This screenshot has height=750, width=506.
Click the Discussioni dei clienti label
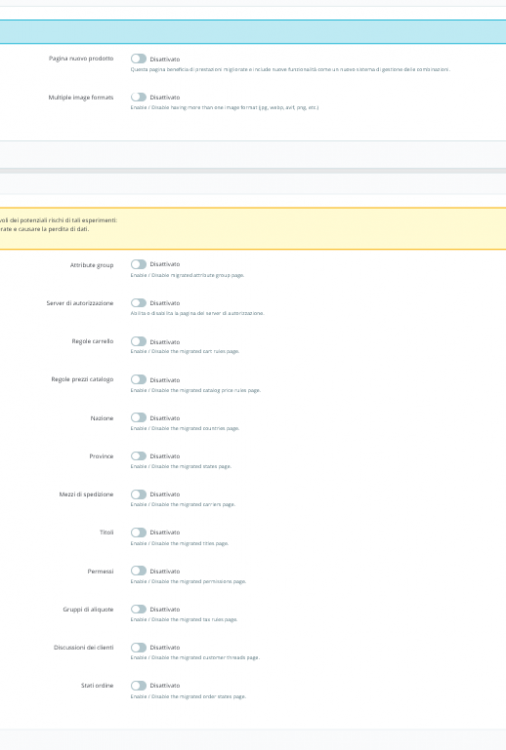click(83, 647)
